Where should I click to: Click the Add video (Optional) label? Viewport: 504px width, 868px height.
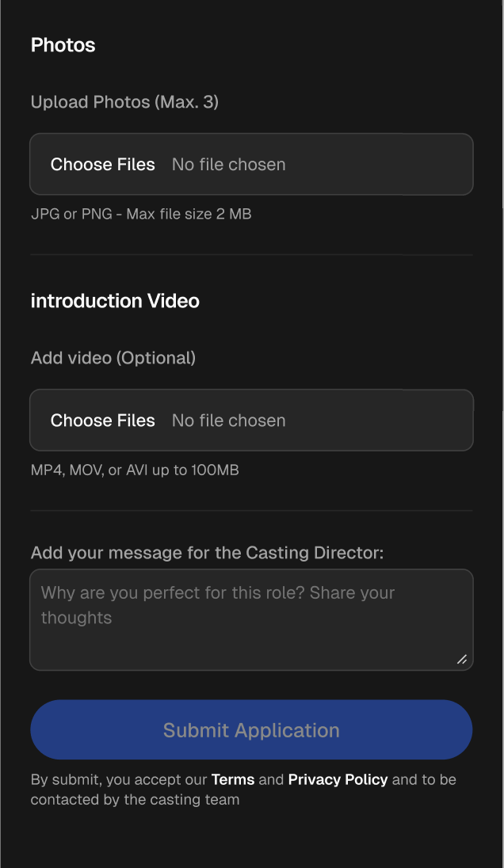[x=113, y=358]
